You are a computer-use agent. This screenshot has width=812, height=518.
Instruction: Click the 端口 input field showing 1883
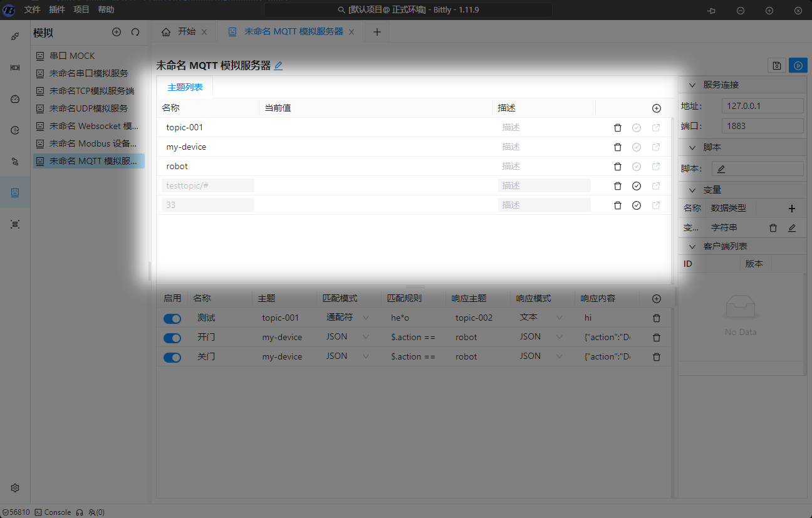click(763, 126)
